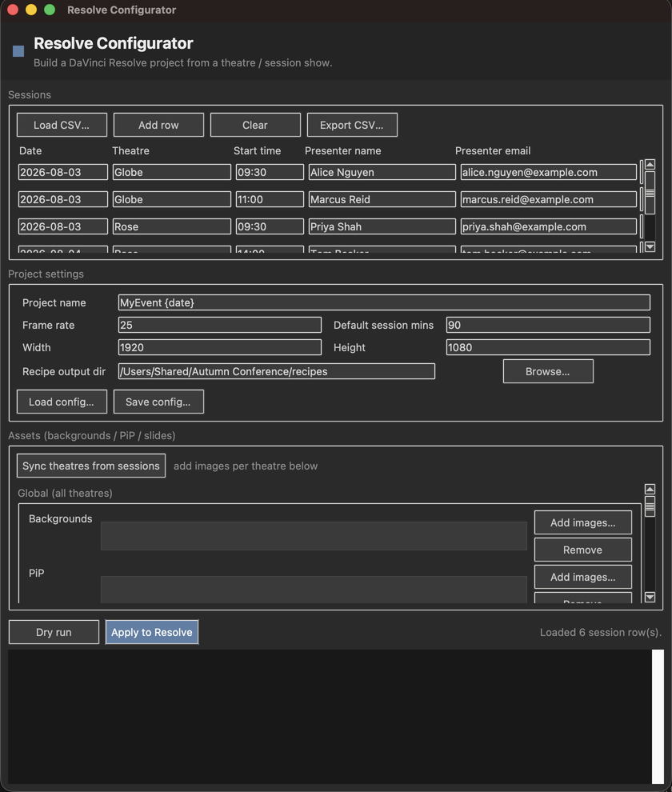Edit date in Marcus Reid row
The image size is (672, 792).
tap(62, 199)
